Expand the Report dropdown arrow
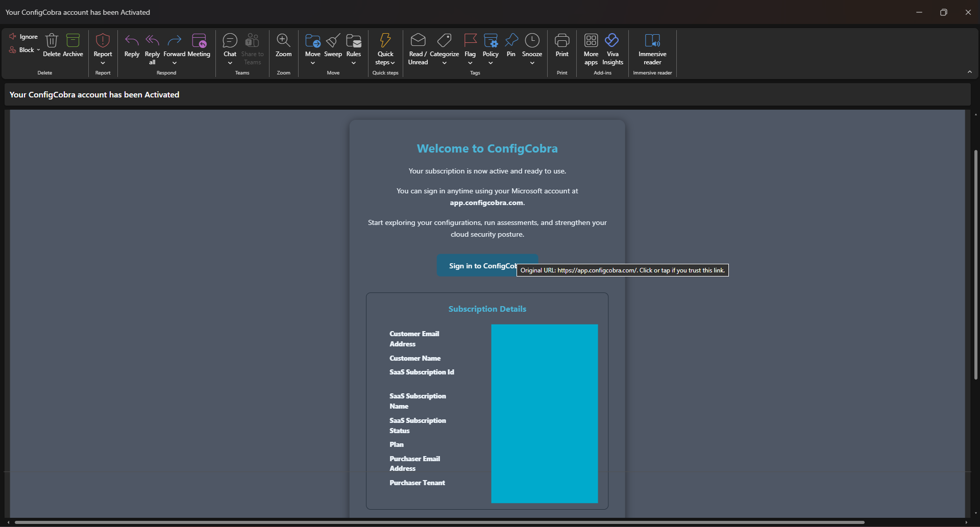Screen dimensions: 980x527 (x=103, y=63)
